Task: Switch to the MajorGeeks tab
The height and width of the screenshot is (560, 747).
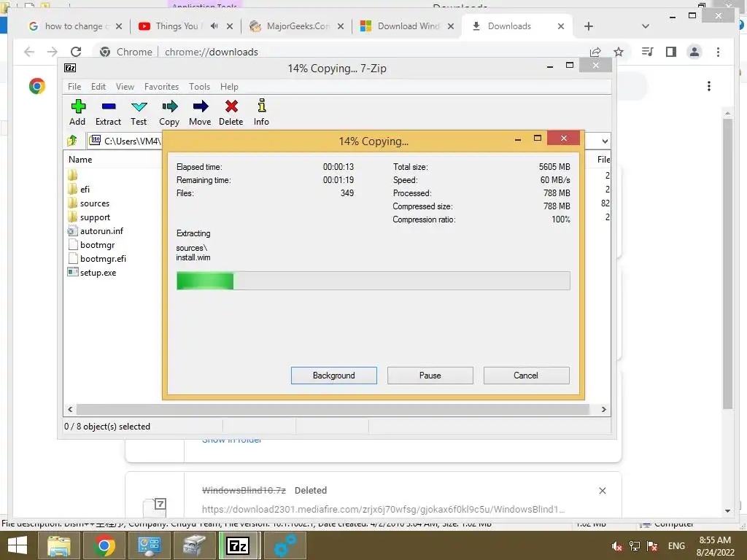Action: coord(298,26)
